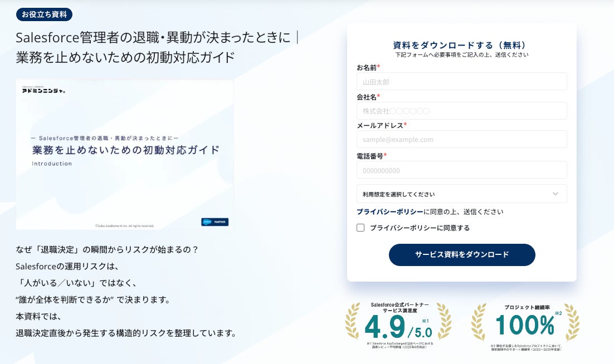Click text 本資料では、

[39, 316]
